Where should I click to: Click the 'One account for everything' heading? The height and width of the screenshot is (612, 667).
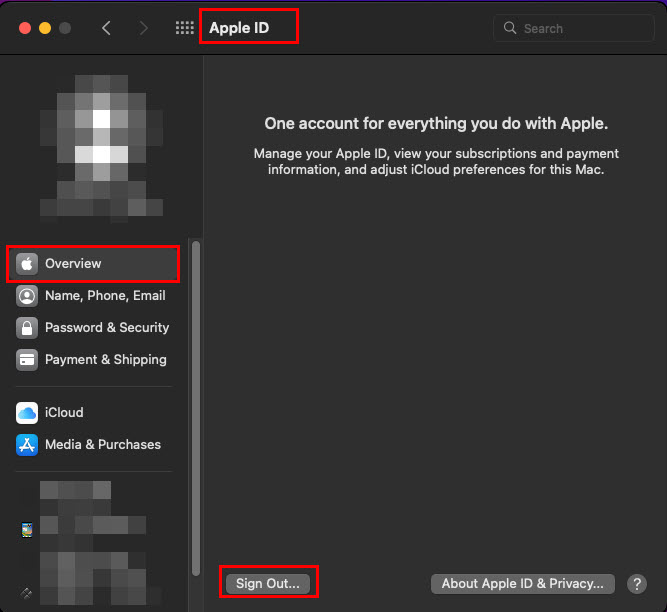[436, 123]
